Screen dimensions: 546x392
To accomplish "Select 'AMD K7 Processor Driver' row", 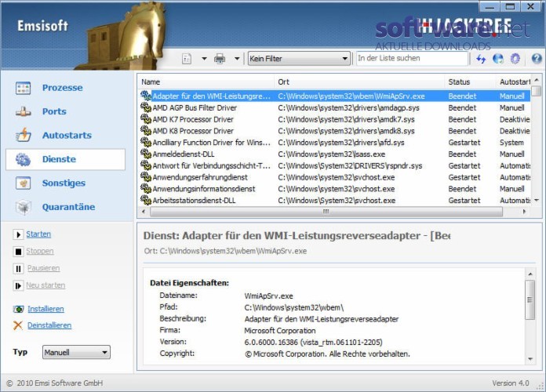I will point(335,119).
